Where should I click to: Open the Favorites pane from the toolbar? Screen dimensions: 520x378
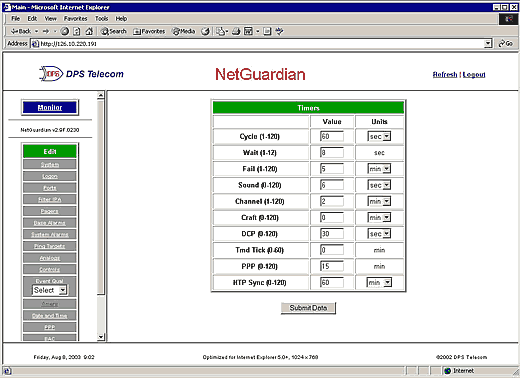(x=149, y=31)
